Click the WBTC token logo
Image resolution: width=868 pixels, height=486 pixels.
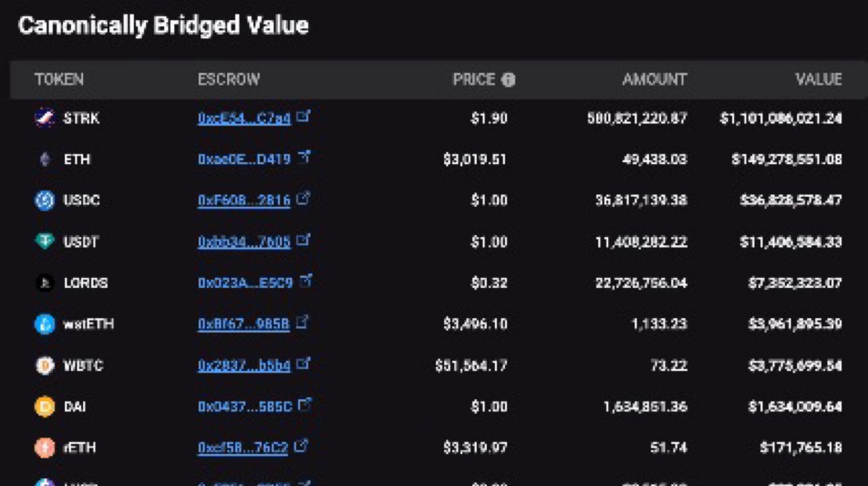coord(45,365)
